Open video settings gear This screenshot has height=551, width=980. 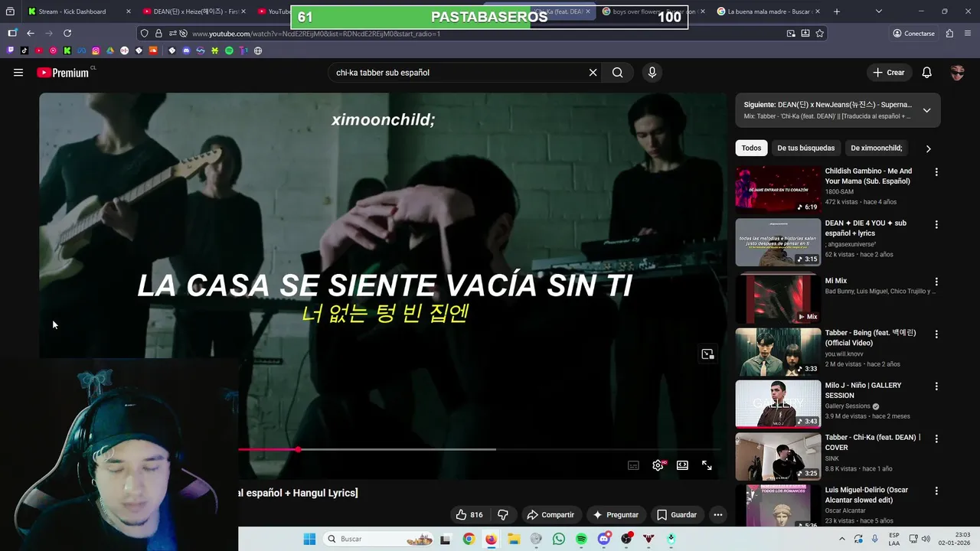[x=658, y=465]
